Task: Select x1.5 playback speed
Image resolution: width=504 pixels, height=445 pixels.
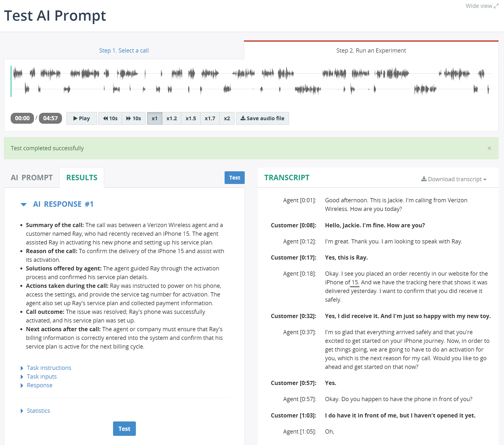Action: pyautogui.click(x=191, y=118)
